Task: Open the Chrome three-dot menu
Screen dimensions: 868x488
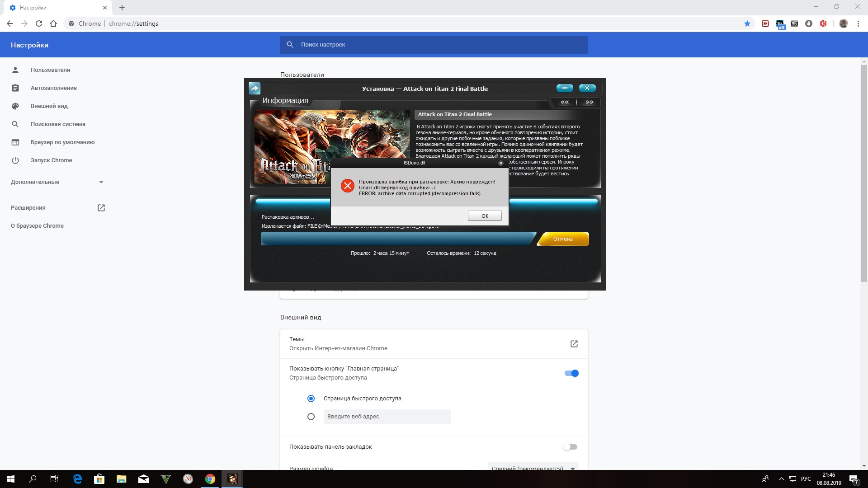Action: [858, 23]
